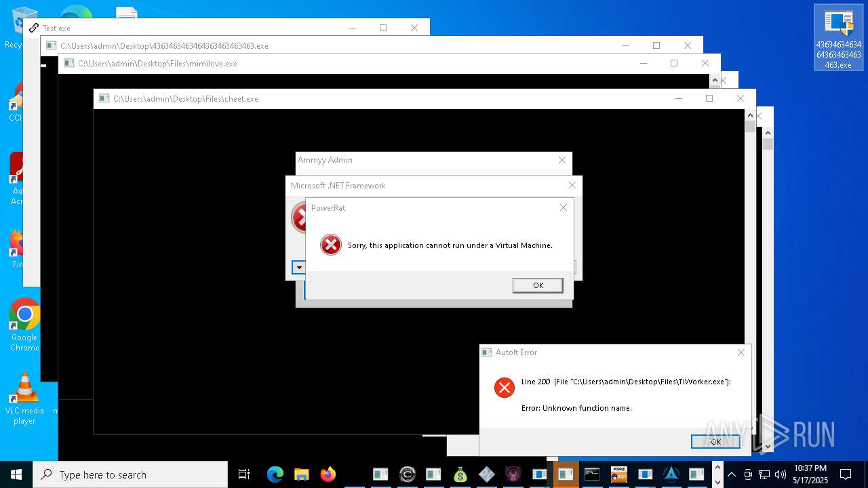
Task: Switch to the purple icon taskbar app
Action: pos(513,474)
